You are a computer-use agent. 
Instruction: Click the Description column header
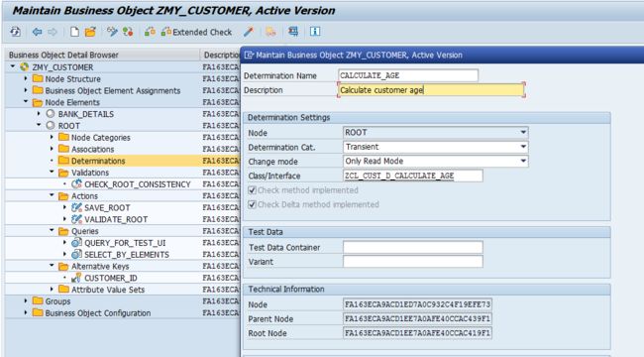[221, 55]
